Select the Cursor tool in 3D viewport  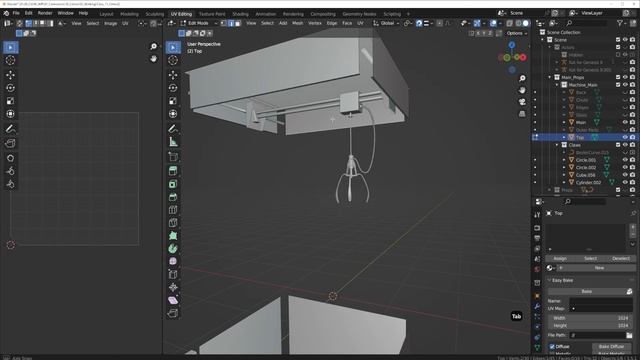[173, 60]
